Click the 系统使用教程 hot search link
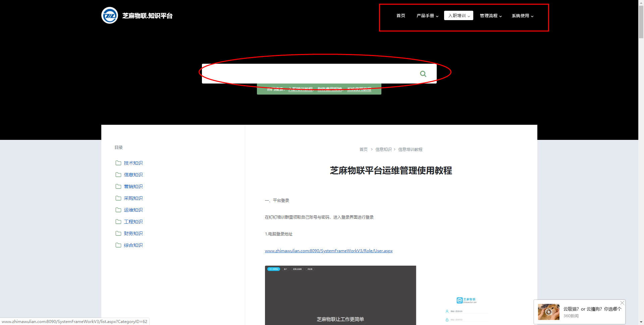This screenshot has width=644, height=325. [x=359, y=89]
